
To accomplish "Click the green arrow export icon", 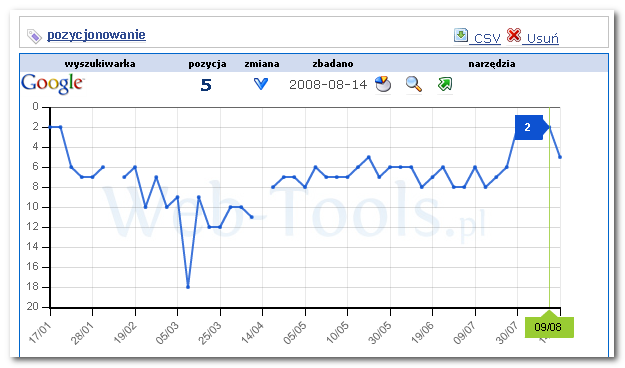I will coord(445,84).
